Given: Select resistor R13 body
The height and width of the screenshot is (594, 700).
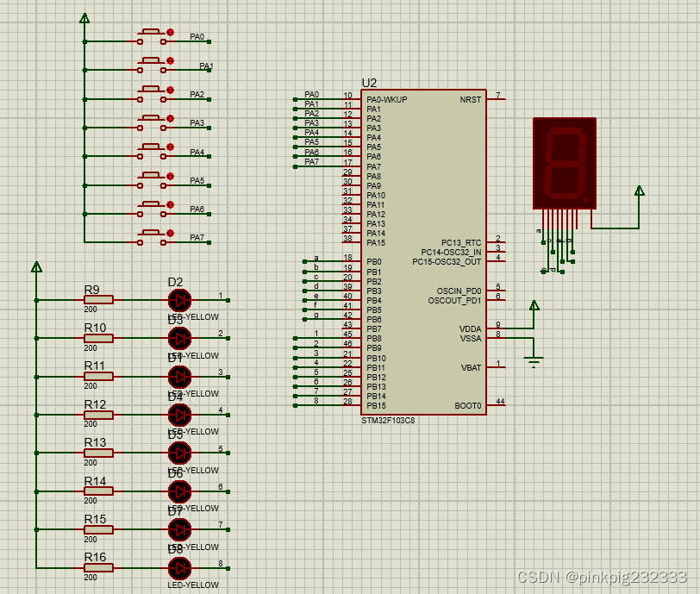Looking at the screenshot, I should pyautogui.click(x=98, y=453).
